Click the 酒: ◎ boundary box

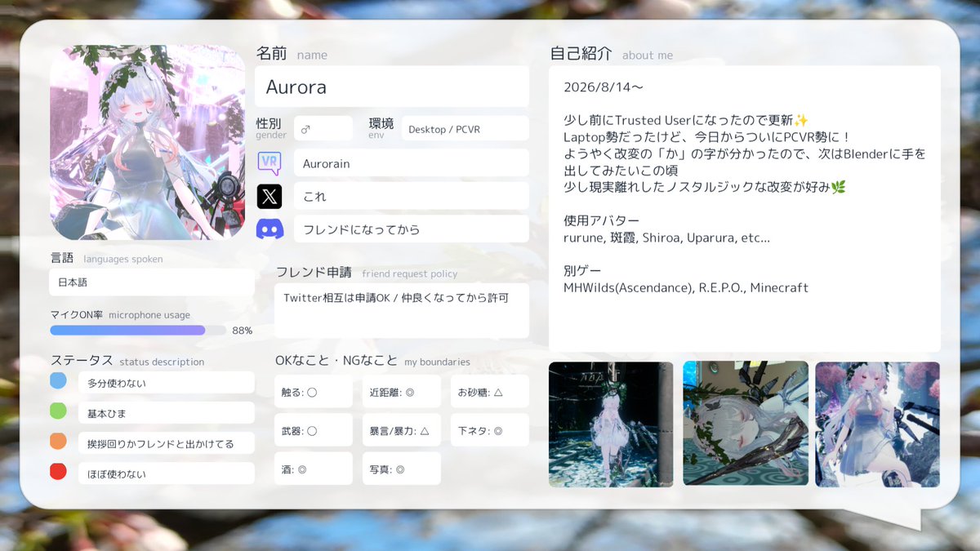click(314, 469)
